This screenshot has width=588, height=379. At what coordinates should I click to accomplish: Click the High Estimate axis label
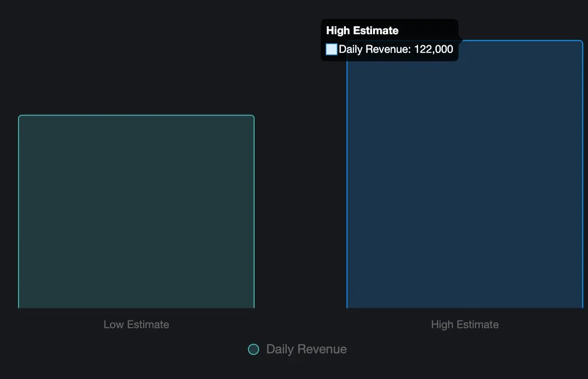(x=464, y=325)
